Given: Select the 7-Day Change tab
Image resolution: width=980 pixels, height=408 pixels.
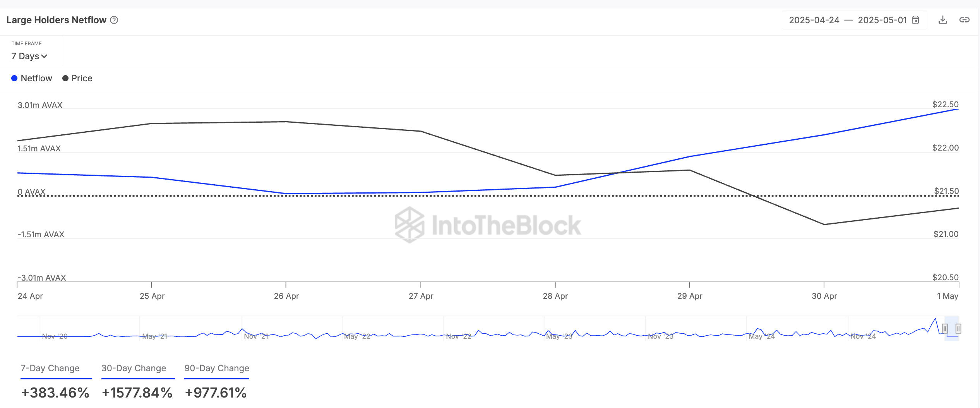Looking at the screenshot, I should (50, 368).
